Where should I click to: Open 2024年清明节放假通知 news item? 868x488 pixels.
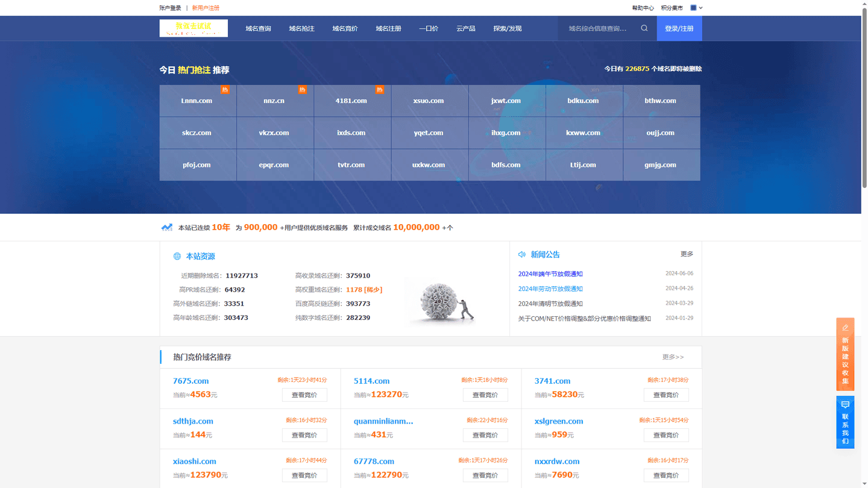click(x=550, y=304)
